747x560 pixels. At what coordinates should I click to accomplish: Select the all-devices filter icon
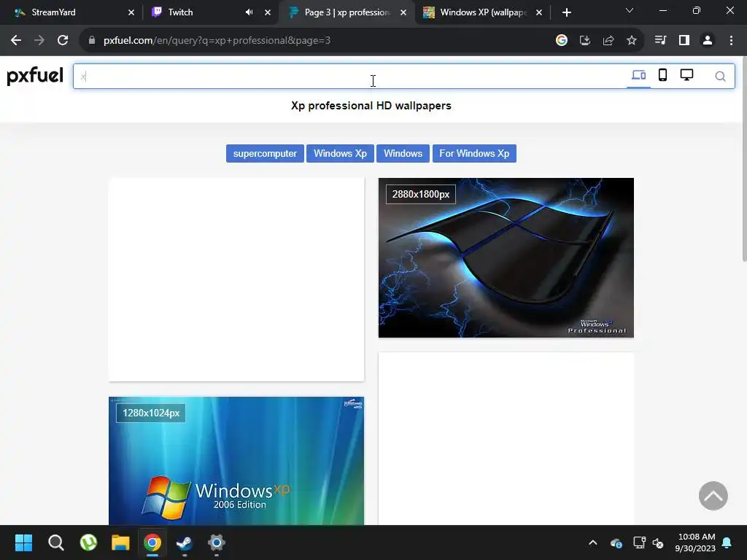(x=638, y=75)
